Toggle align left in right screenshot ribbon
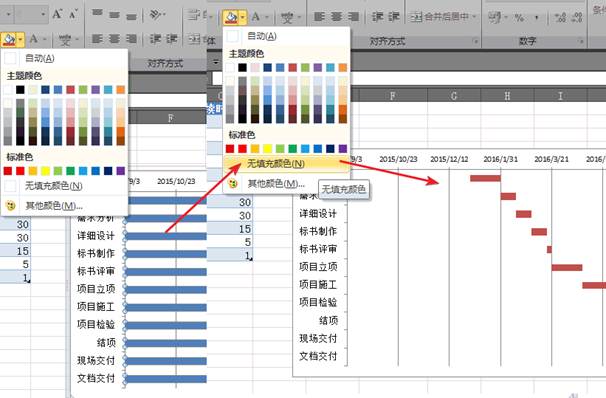 click(x=319, y=17)
